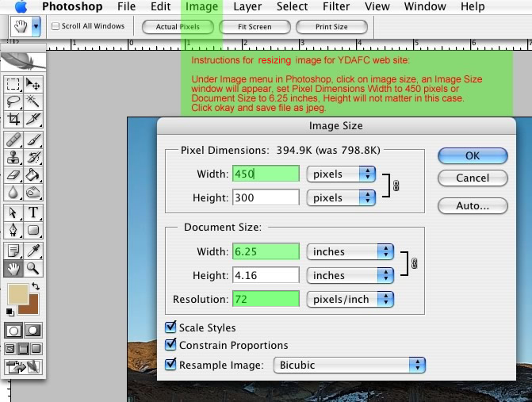This screenshot has height=402, width=532.
Task: Toggle Scroll All Windows checkbox
Action: point(55,26)
